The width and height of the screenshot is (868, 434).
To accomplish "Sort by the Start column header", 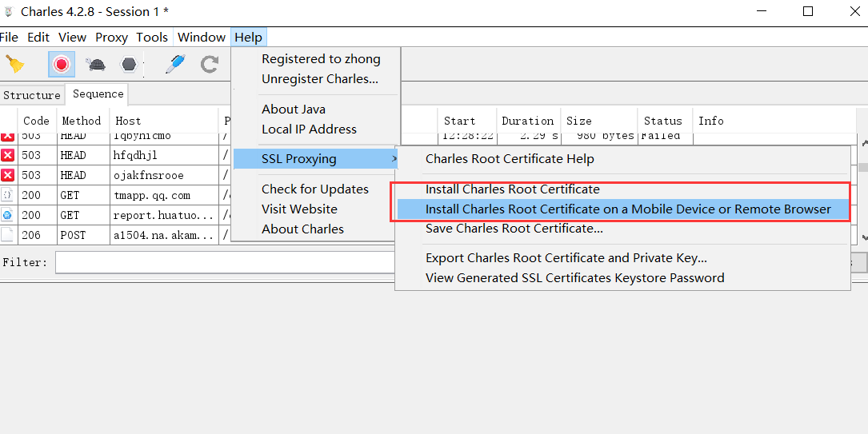I will click(466, 121).
